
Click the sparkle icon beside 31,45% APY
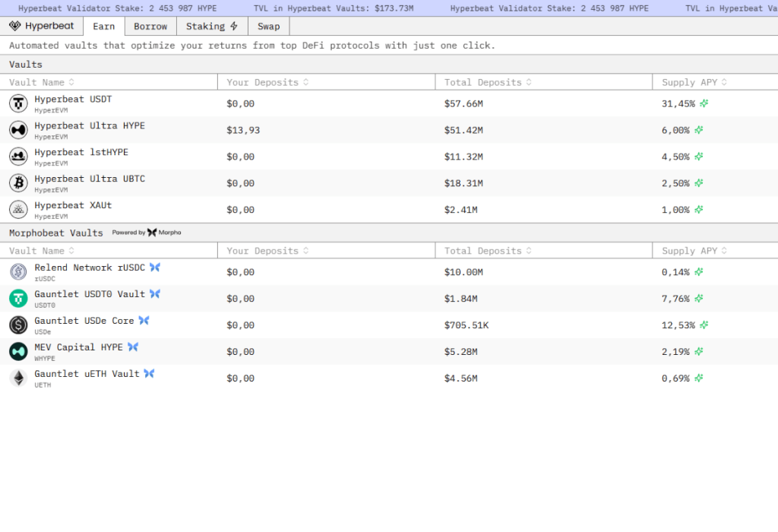pyautogui.click(x=704, y=103)
